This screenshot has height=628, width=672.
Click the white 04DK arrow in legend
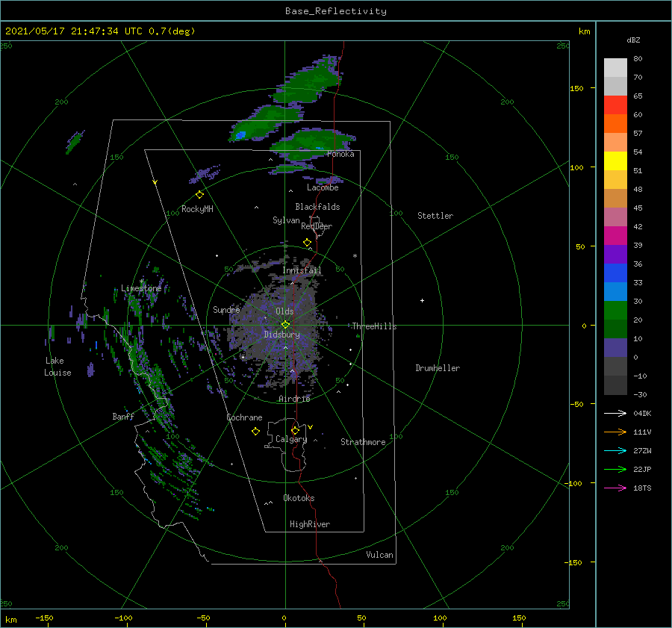click(x=615, y=413)
